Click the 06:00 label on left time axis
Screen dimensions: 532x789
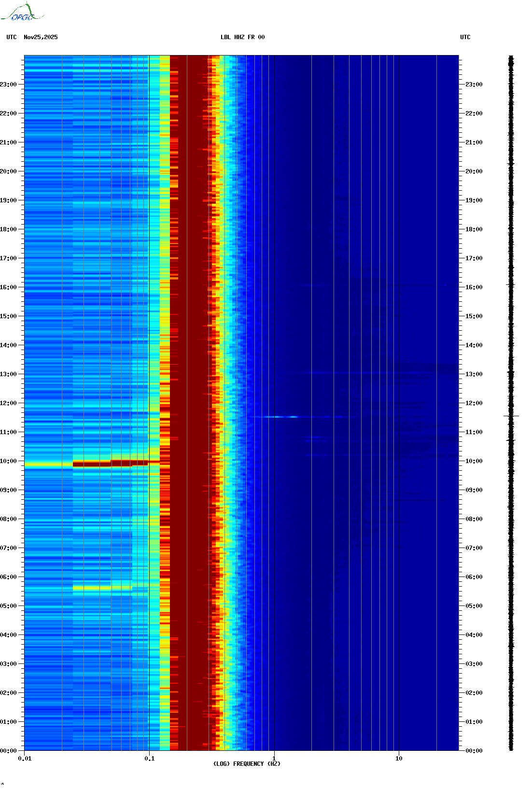(x=9, y=577)
